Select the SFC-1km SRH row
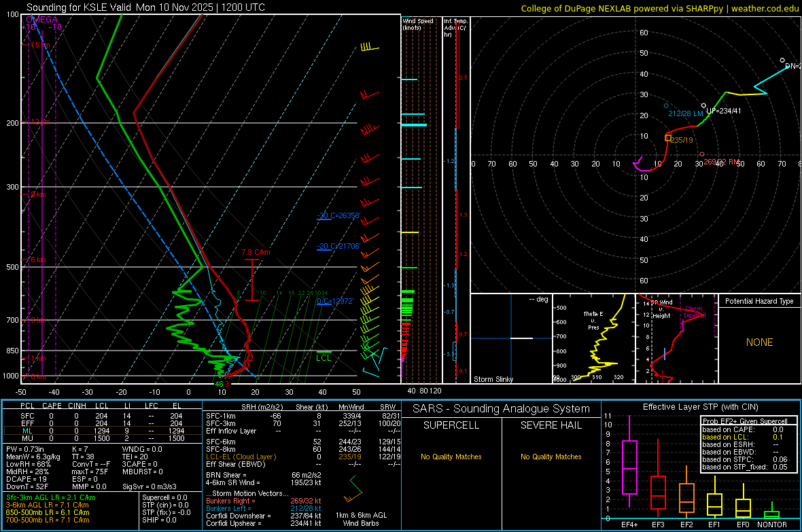This screenshot has width=802, height=532. (x=303, y=416)
